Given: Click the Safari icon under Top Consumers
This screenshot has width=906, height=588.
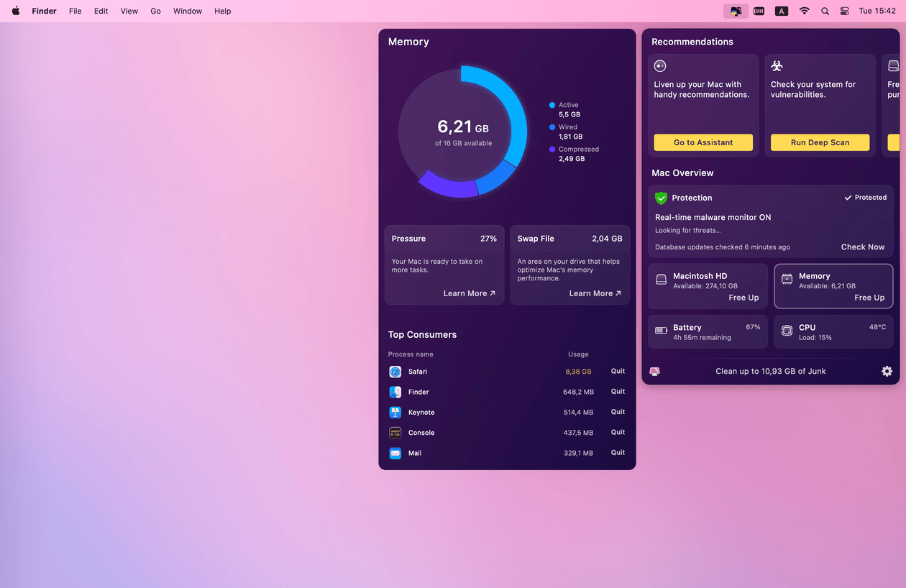Looking at the screenshot, I should tap(395, 371).
